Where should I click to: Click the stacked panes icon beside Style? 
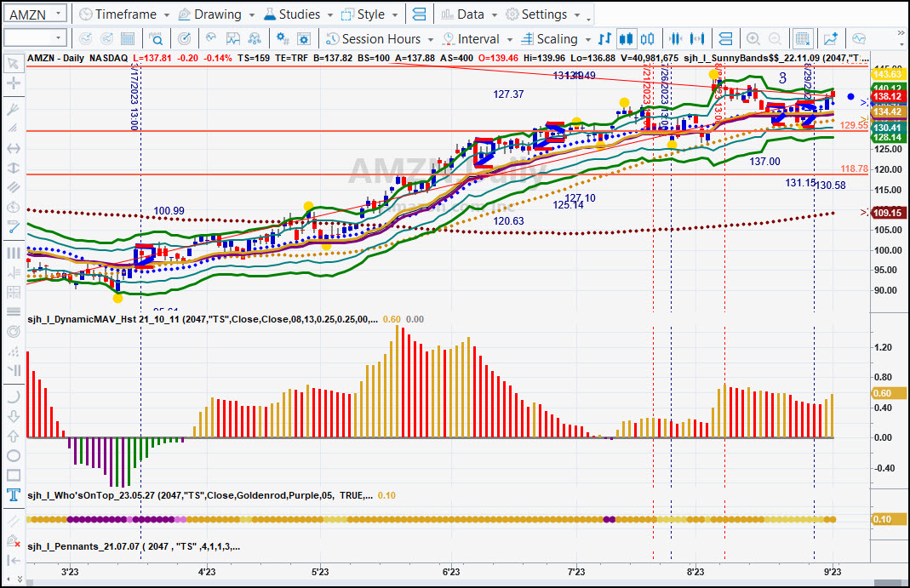(x=419, y=14)
